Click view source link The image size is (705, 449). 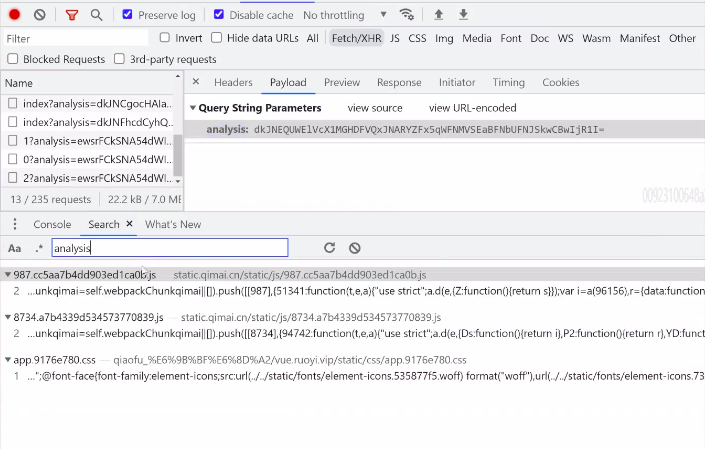coord(375,108)
